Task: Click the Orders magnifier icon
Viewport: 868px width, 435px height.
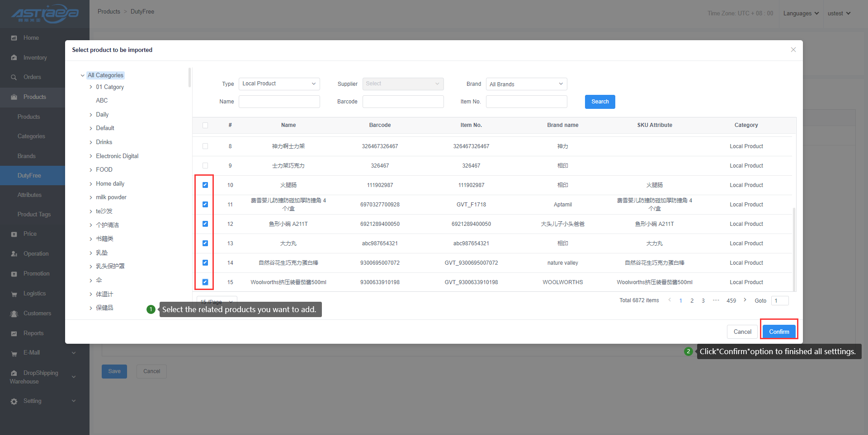Action: point(14,77)
